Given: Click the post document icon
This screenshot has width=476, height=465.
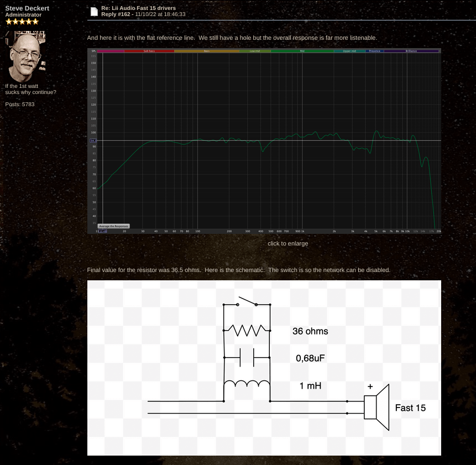Looking at the screenshot, I should 94,12.
